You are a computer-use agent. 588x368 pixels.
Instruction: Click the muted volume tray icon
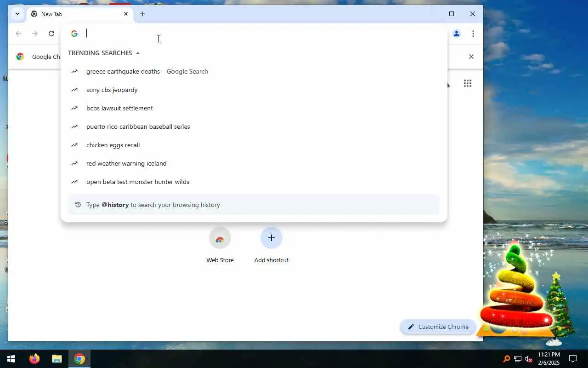tap(529, 359)
